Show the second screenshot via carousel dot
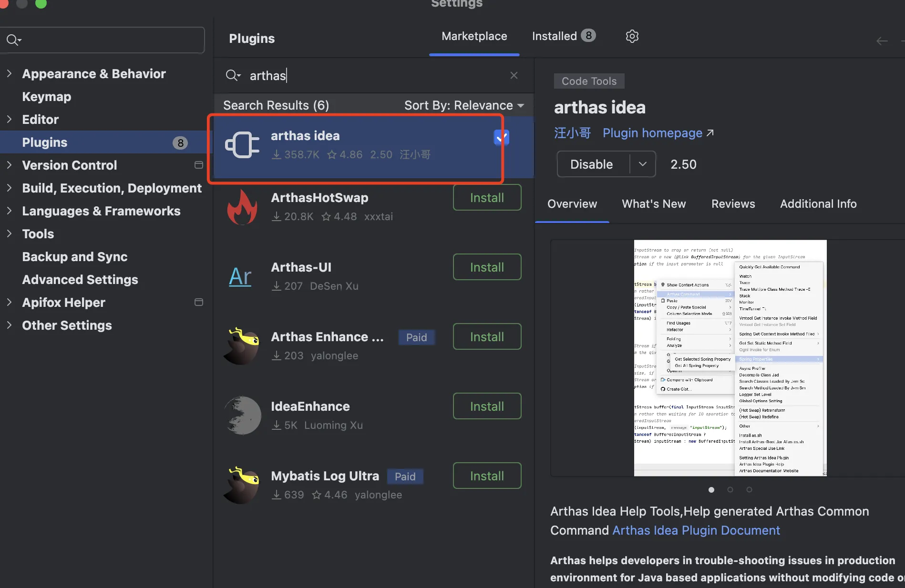905x588 pixels. pos(730,489)
